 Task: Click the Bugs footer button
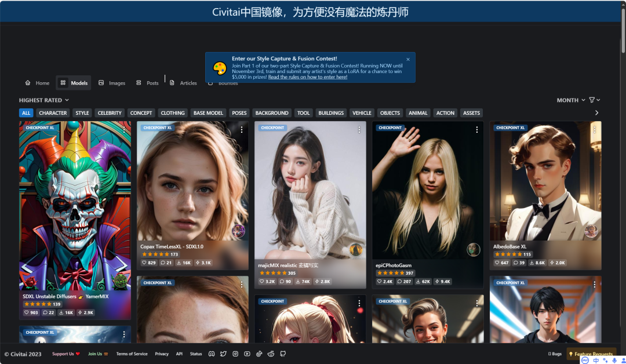pyautogui.click(x=555, y=354)
